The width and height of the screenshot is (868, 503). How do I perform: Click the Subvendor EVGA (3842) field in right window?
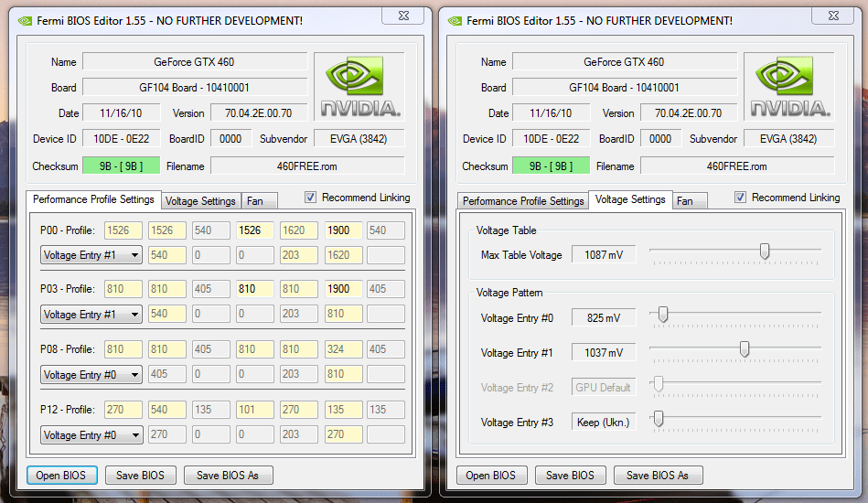[x=788, y=139]
